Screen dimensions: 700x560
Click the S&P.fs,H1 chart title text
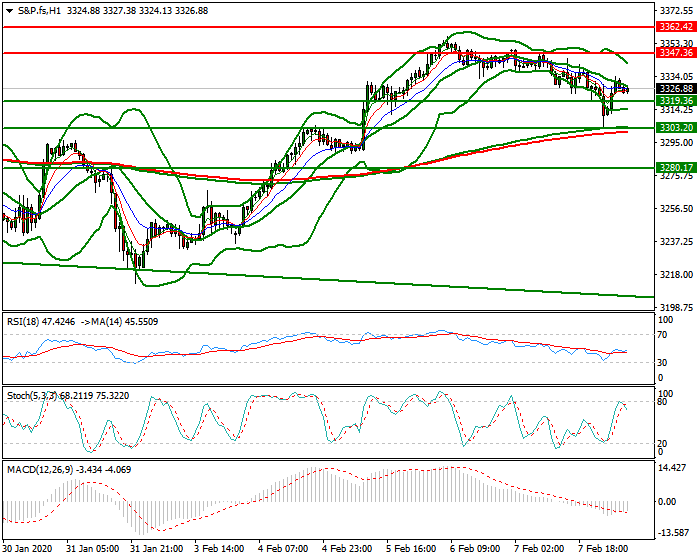point(39,11)
